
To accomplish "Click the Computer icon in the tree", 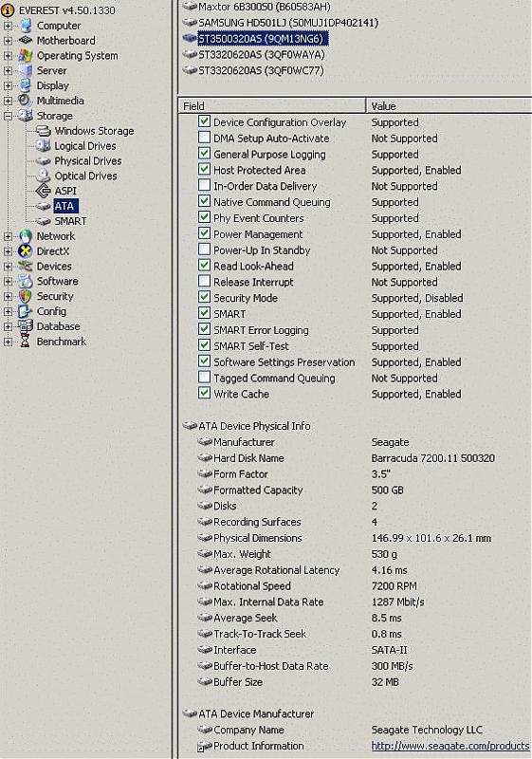I will pyautogui.click(x=27, y=26).
